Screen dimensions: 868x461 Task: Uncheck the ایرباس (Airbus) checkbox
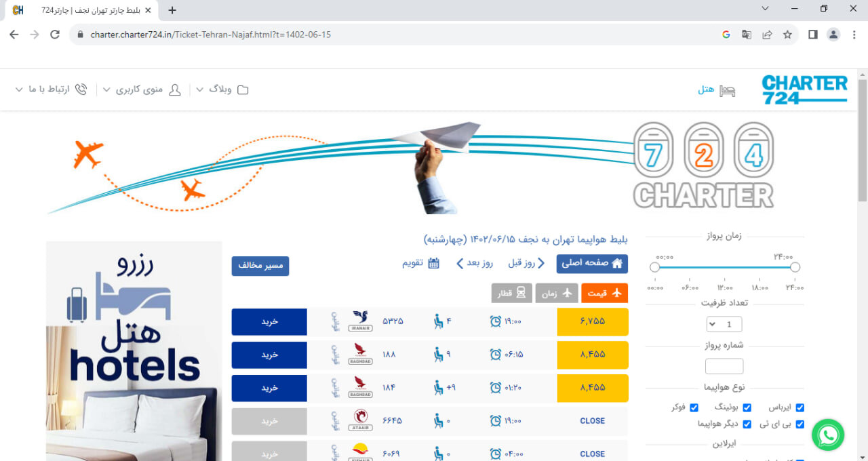(800, 407)
